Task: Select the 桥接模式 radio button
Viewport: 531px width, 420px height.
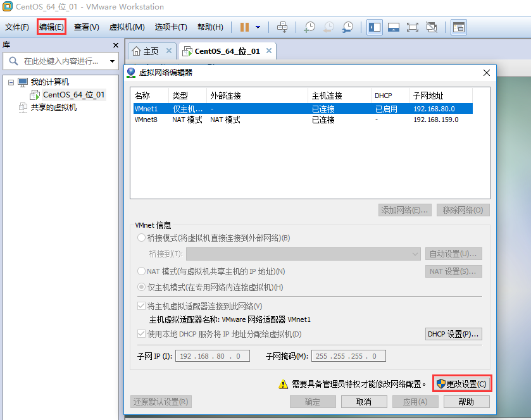Action: pyautogui.click(x=141, y=238)
